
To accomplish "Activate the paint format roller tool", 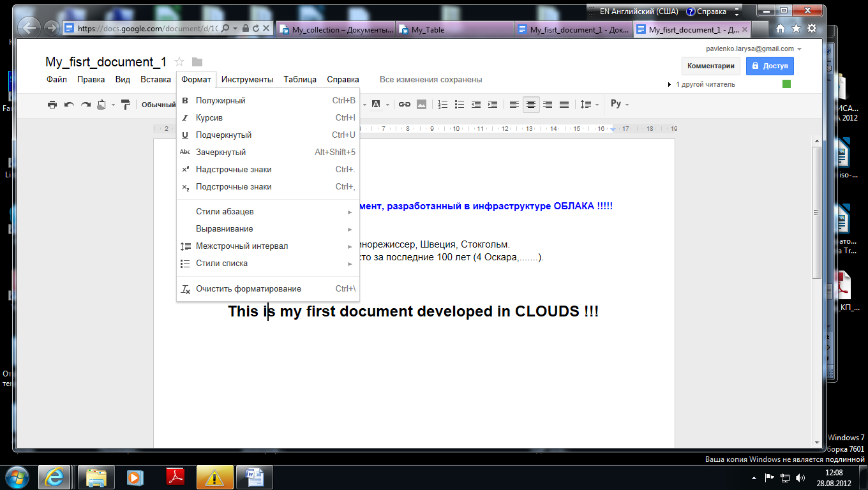I will tap(126, 105).
